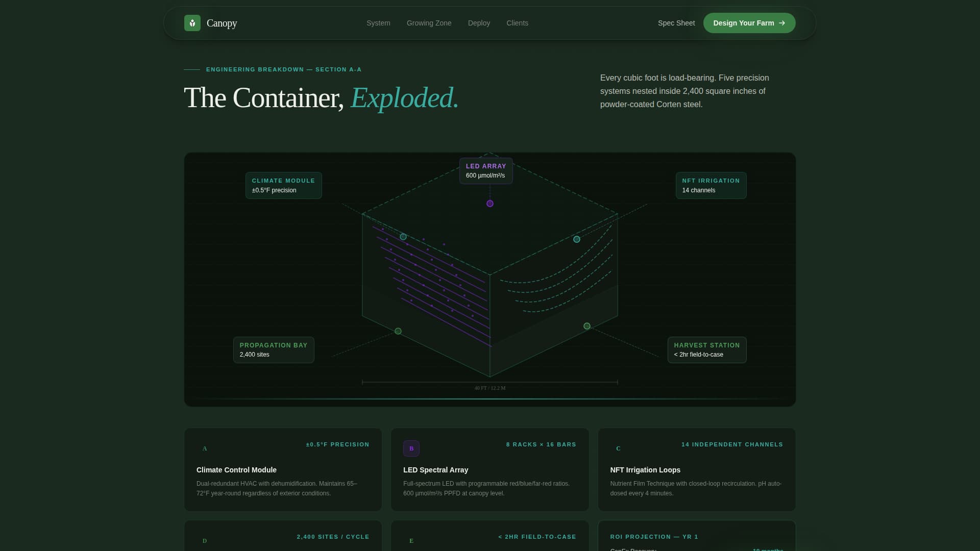Image resolution: width=980 pixels, height=551 pixels.
Task: Select the Climate Module callout label
Action: pyautogui.click(x=284, y=185)
